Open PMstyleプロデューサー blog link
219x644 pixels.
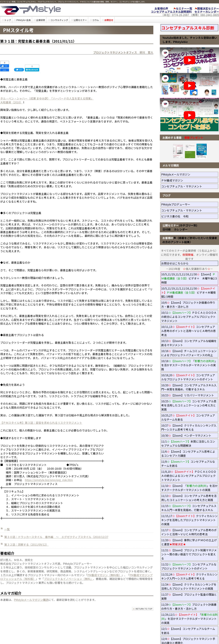click(x=189, y=204)
